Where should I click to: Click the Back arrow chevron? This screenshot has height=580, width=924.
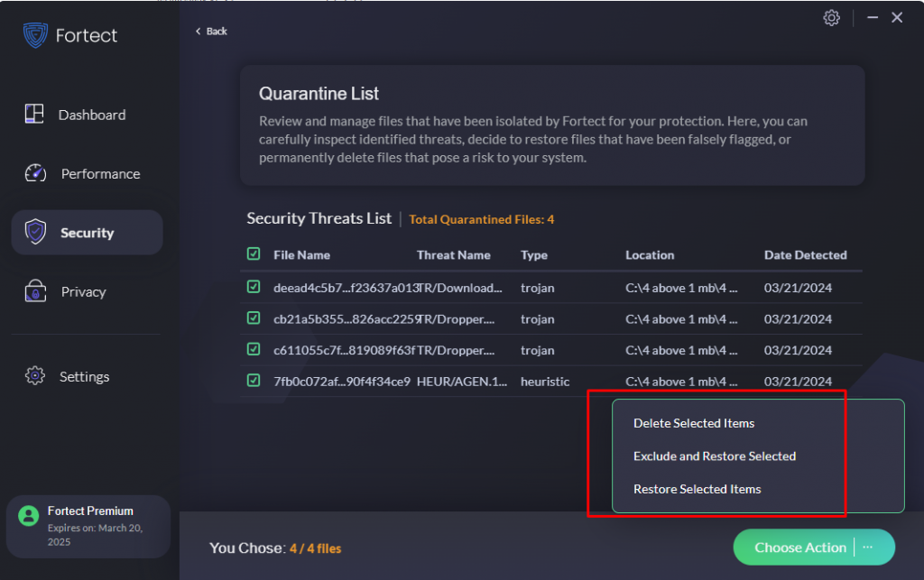coord(198,32)
